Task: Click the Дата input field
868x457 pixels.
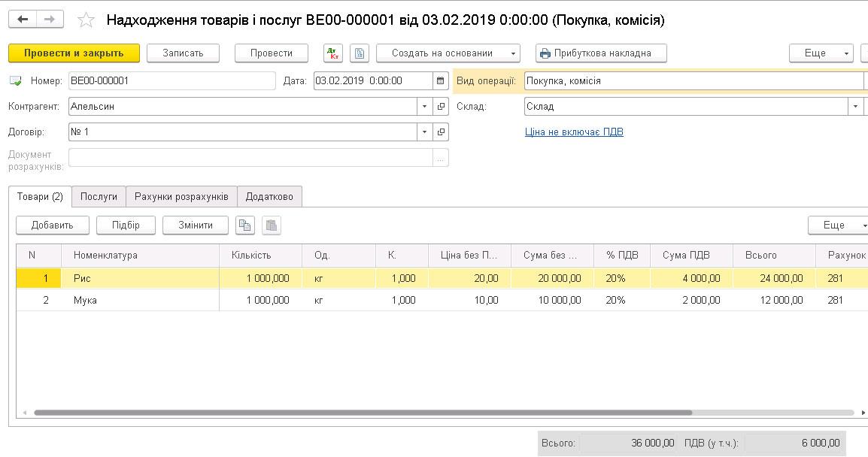Action: coord(373,80)
